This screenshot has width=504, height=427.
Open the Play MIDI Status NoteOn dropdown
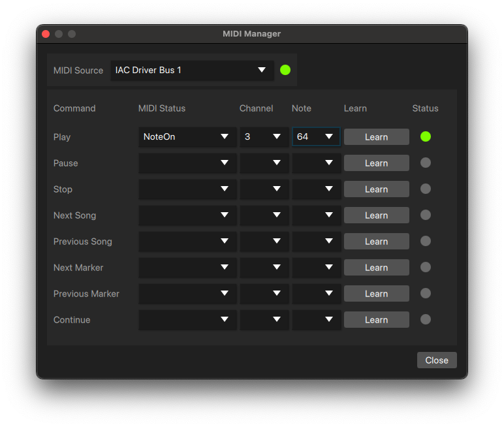[x=187, y=137]
